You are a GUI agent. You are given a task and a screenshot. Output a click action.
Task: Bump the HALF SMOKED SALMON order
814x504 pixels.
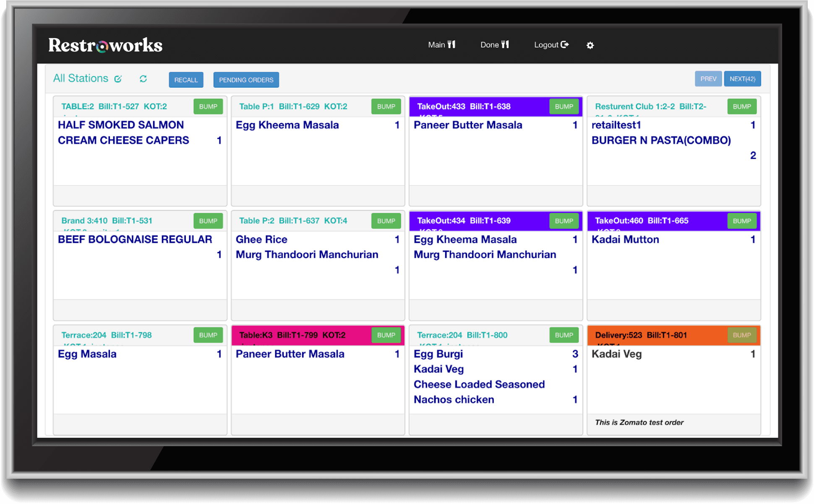(x=208, y=107)
